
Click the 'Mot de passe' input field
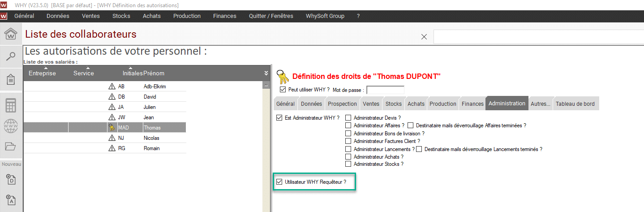click(x=385, y=90)
